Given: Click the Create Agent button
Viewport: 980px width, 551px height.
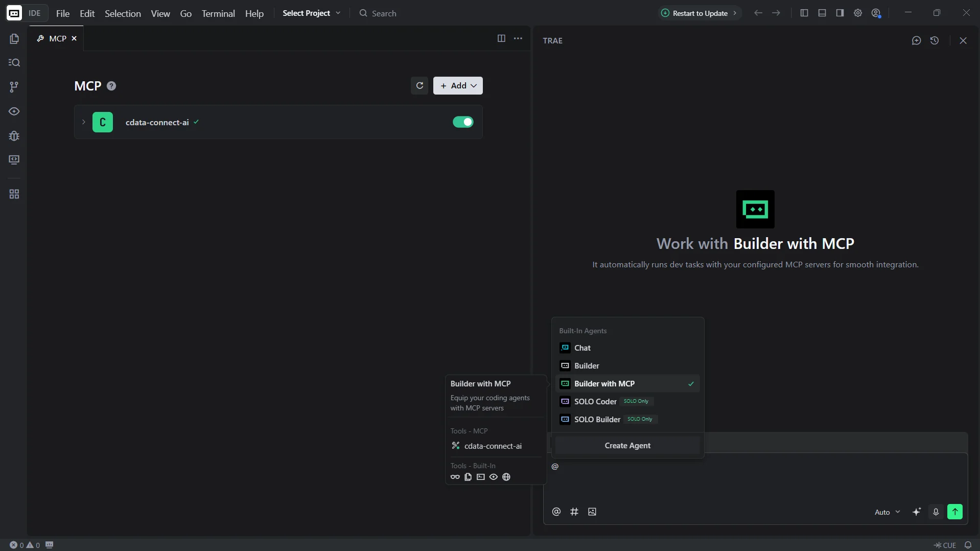Looking at the screenshot, I should [627, 446].
